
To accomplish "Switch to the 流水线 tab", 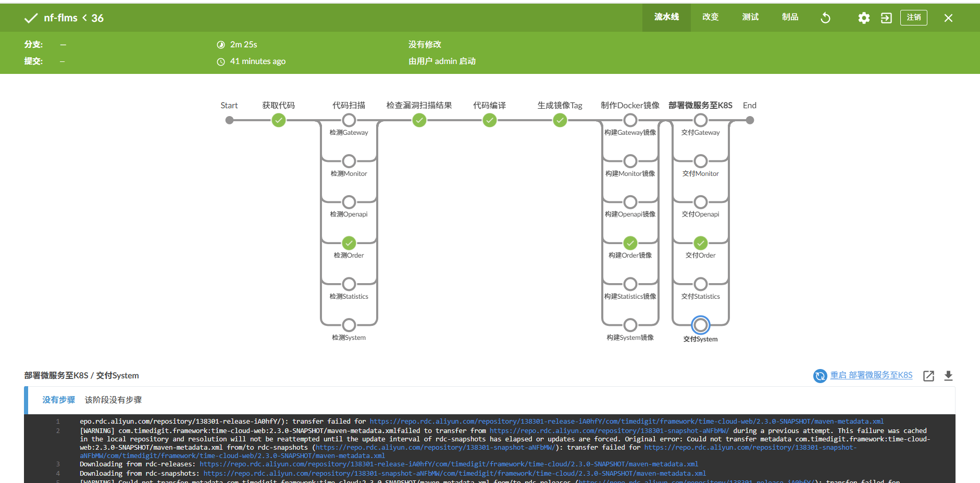I will click(x=666, y=17).
